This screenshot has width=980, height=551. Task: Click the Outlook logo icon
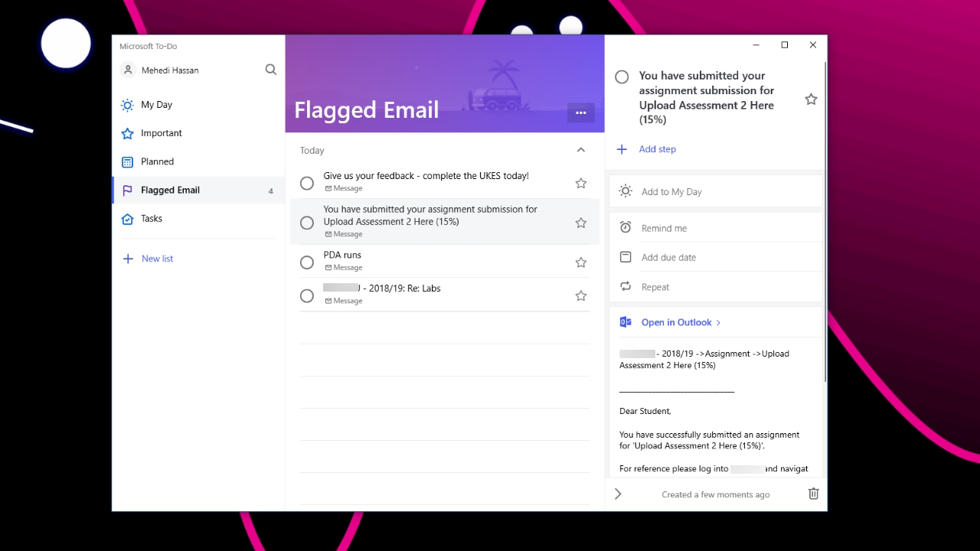click(x=626, y=322)
